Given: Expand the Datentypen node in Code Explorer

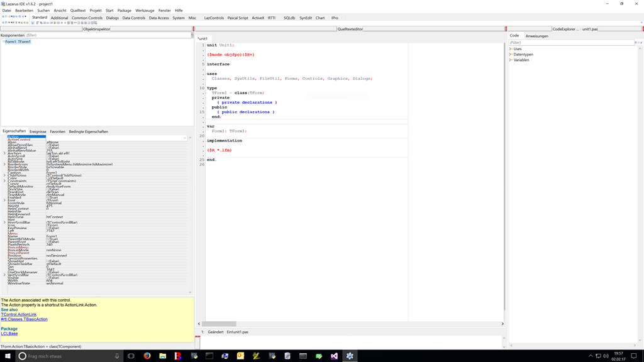Looking at the screenshot, I should tap(511, 55).
